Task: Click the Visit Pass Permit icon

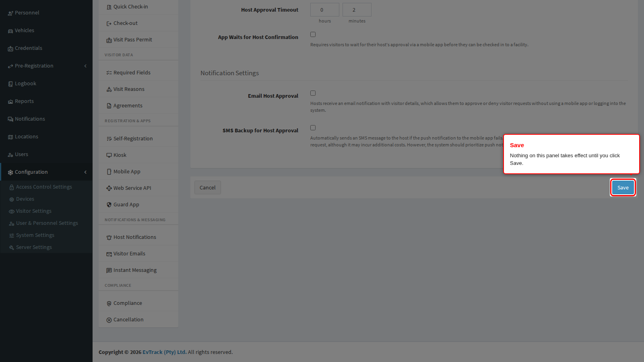Action: pos(109,40)
